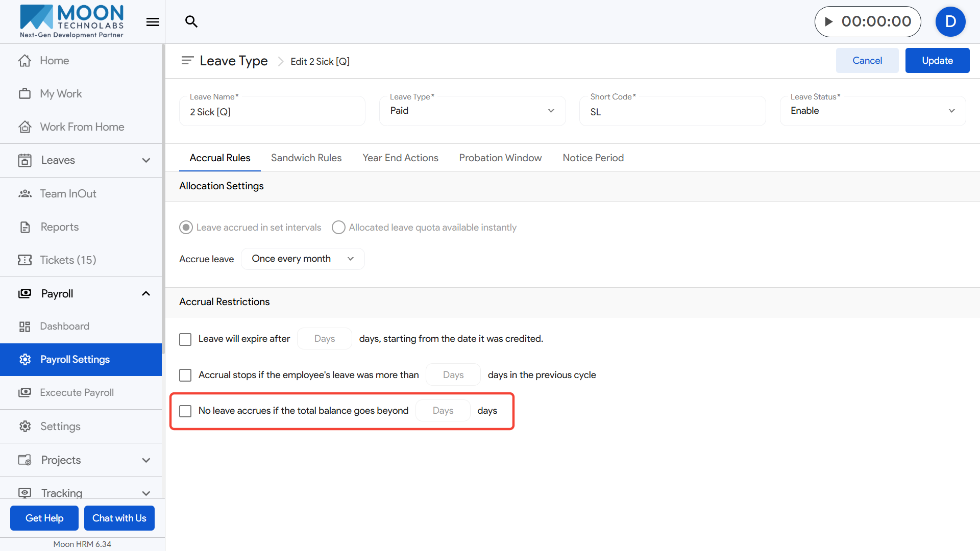Open the user profile avatar D
Viewport: 980px width, 551px height.
pyautogui.click(x=950, y=21)
